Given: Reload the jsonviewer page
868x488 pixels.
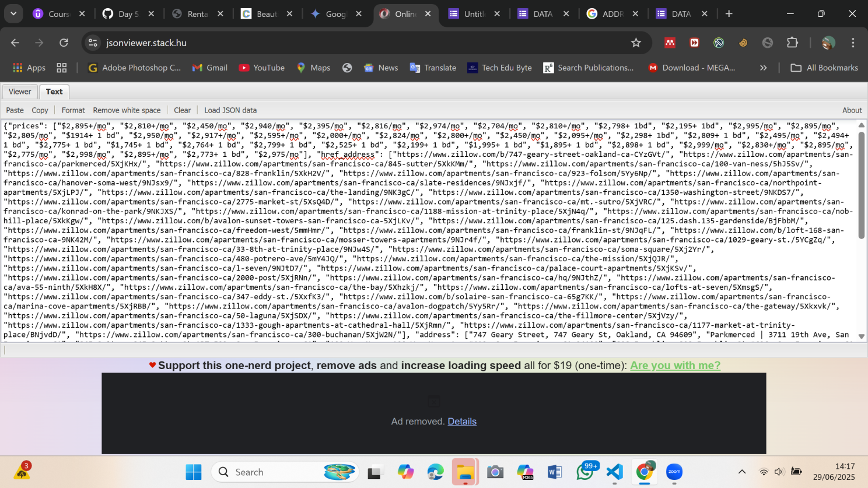Looking at the screenshot, I should point(64,43).
